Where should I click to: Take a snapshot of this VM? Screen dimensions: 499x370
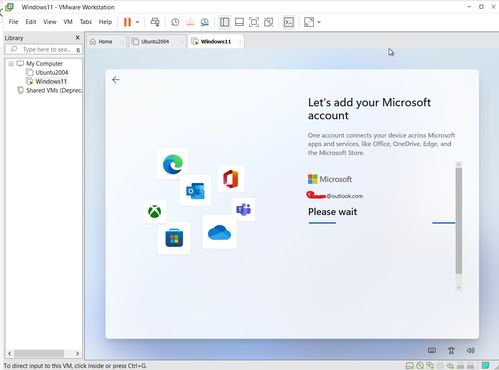175,22
